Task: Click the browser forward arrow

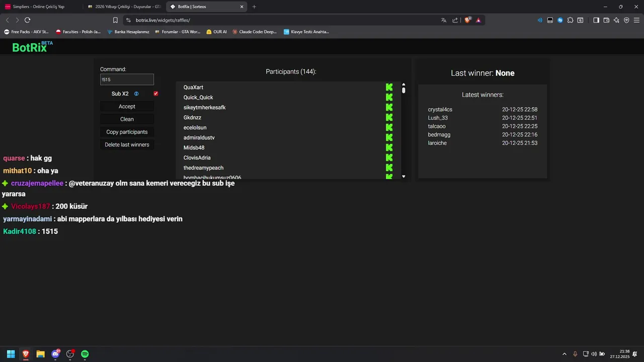Action: [17, 20]
